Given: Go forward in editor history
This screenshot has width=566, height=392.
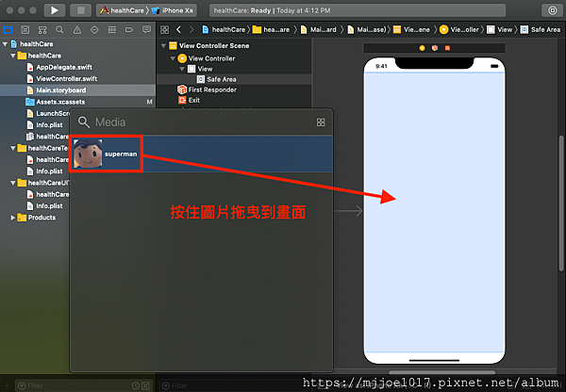Looking at the screenshot, I should (191, 29).
